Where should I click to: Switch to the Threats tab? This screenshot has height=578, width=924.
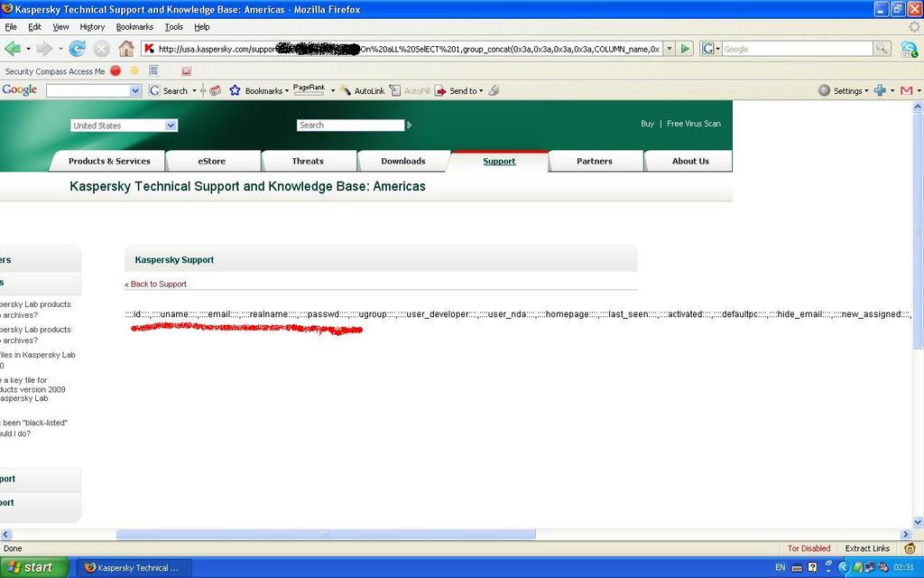tap(308, 161)
